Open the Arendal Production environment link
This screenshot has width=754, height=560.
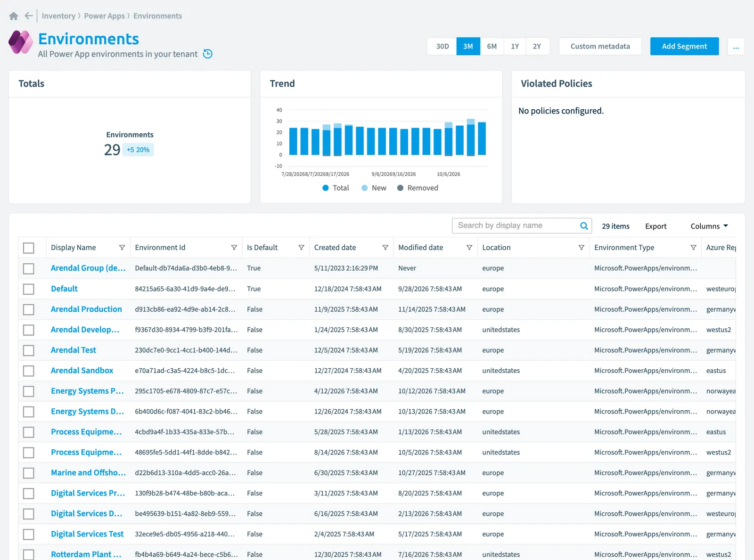86,309
